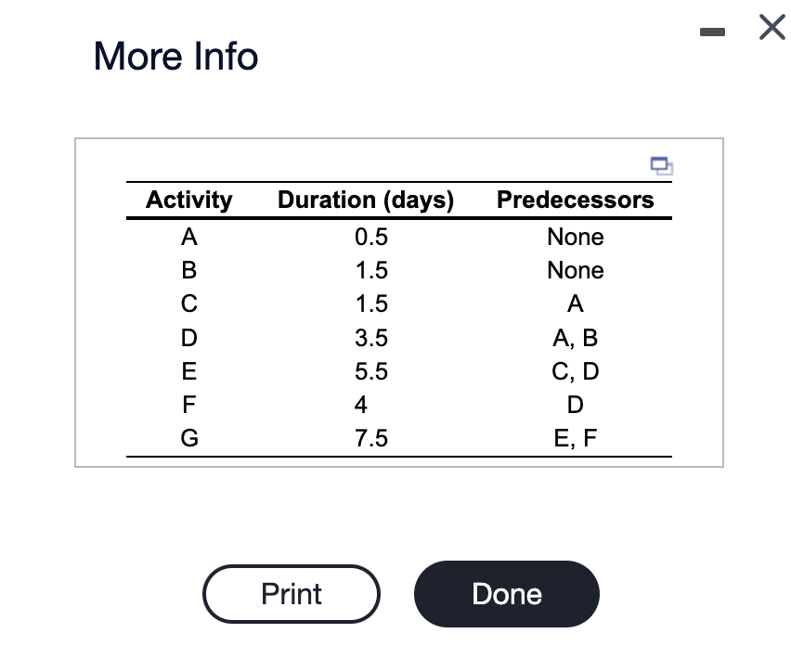Click the Done button
This screenshot has width=791, height=672.
click(x=506, y=594)
